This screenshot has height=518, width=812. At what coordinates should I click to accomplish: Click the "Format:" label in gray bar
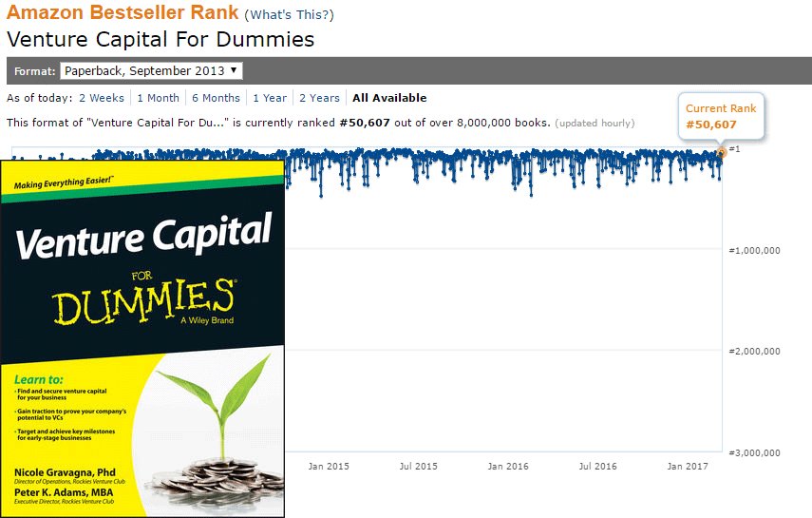pos(35,71)
